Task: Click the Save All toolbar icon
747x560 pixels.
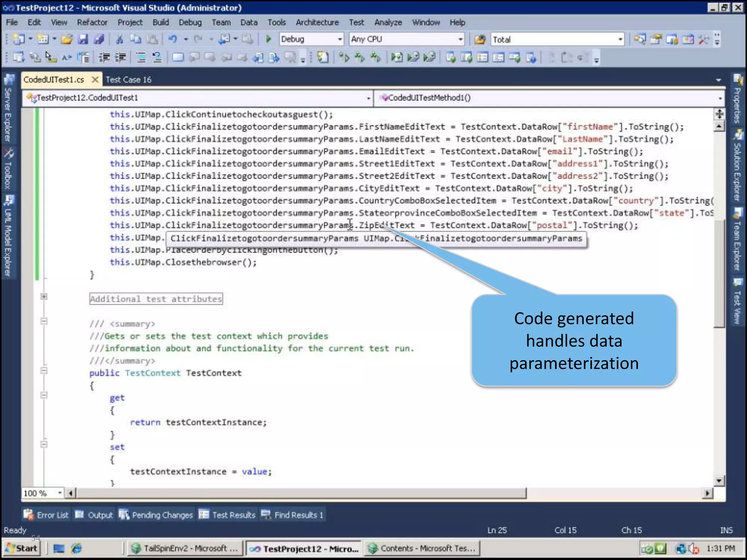Action: tap(99, 39)
